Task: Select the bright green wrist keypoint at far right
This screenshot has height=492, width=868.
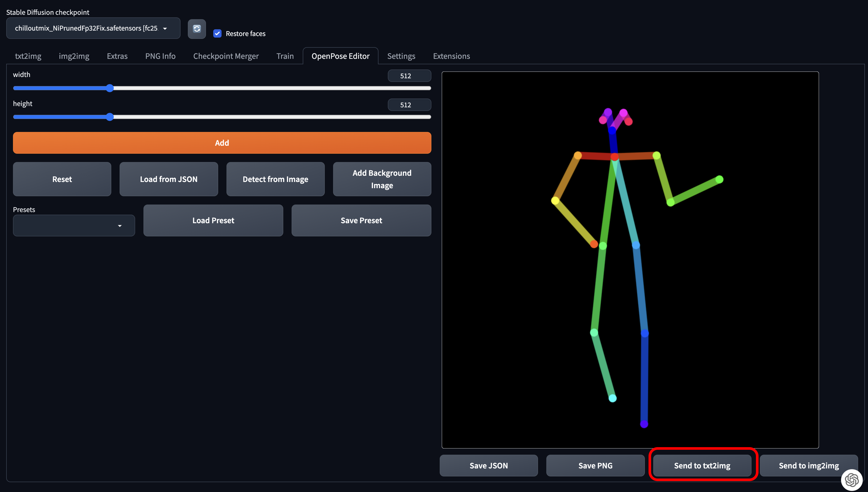Action: tap(720, 179)
